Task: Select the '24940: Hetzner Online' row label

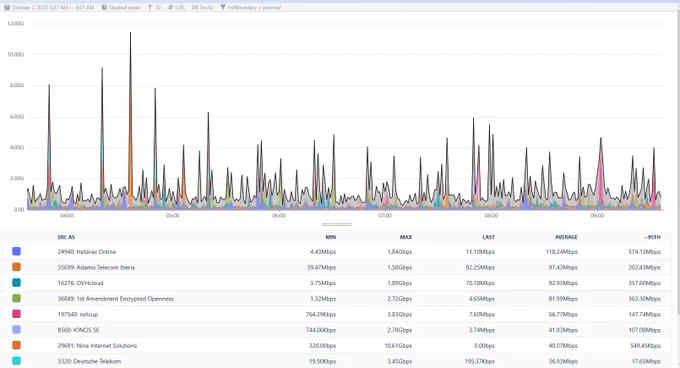Action: click(87, 252)
